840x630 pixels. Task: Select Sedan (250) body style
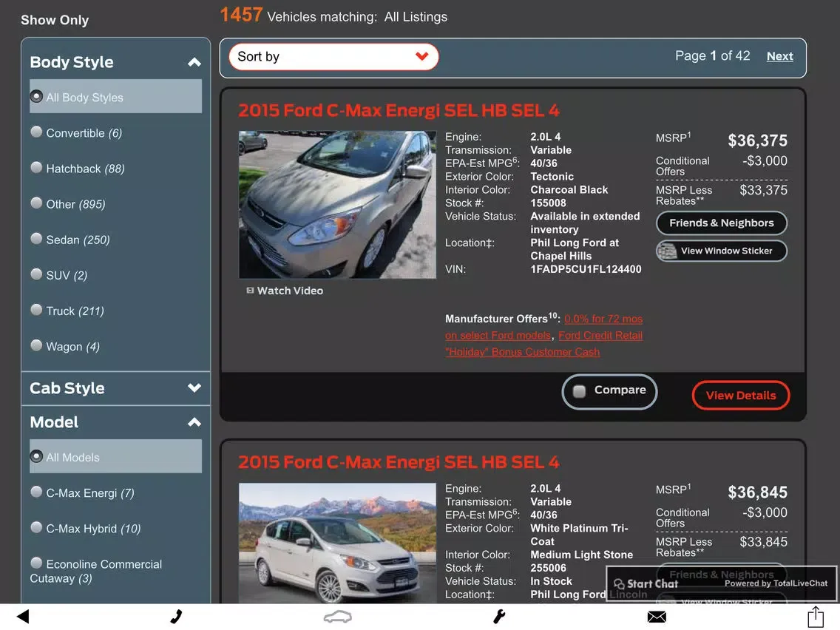[x=36, y=238]
